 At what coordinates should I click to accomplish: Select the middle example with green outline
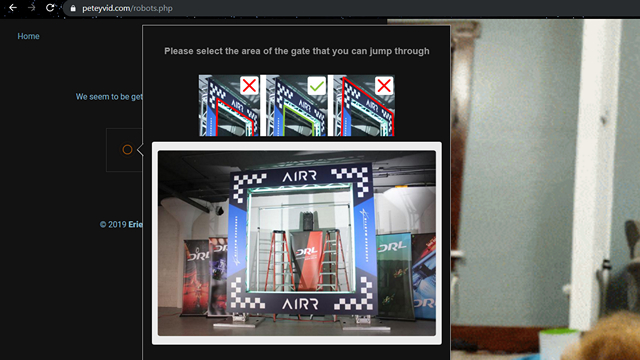pos(296,105)
